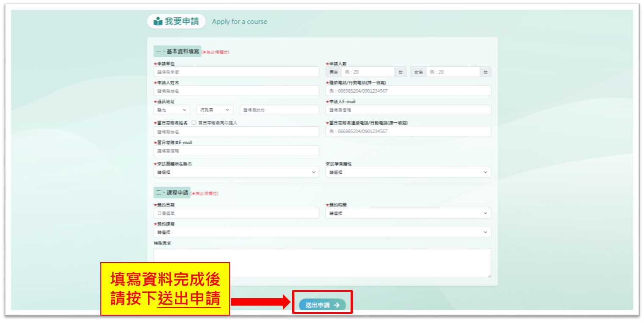Check the 當日帶隊者同申請人 checkbox
This screenshot has width=644, height=322.
pos(194,123)
